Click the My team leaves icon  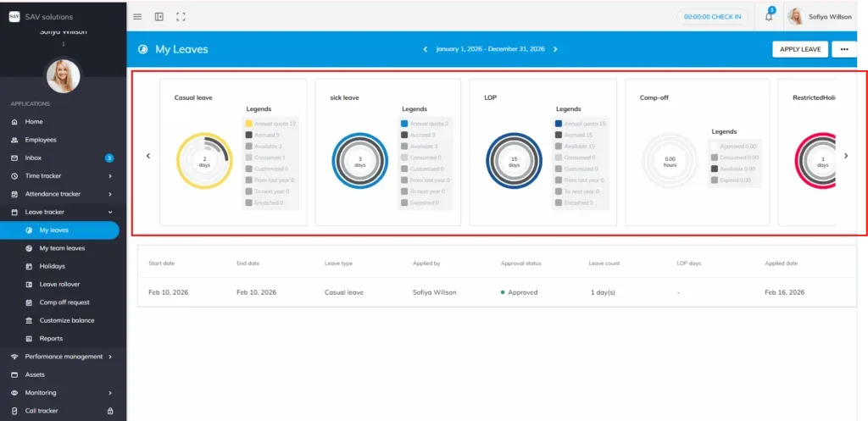tap(29, 248)
